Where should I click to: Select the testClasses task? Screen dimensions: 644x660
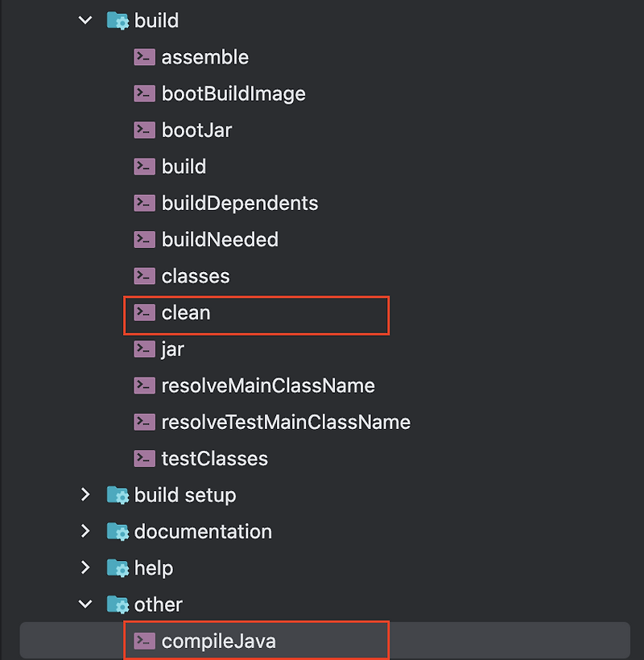[x=214, y=459]
